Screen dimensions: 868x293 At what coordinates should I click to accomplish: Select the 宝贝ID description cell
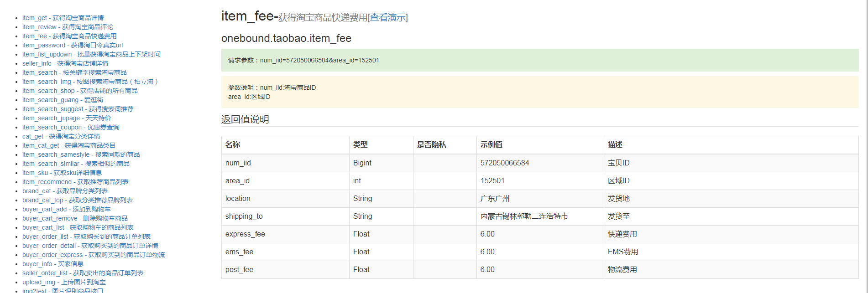pyautogui.click(x=731, y=163)
